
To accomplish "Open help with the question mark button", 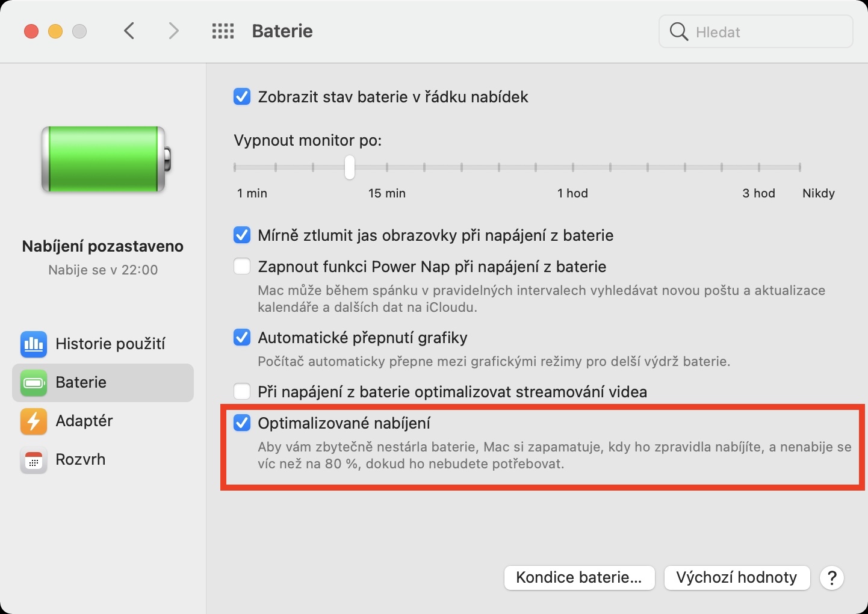I will [832, 578].
